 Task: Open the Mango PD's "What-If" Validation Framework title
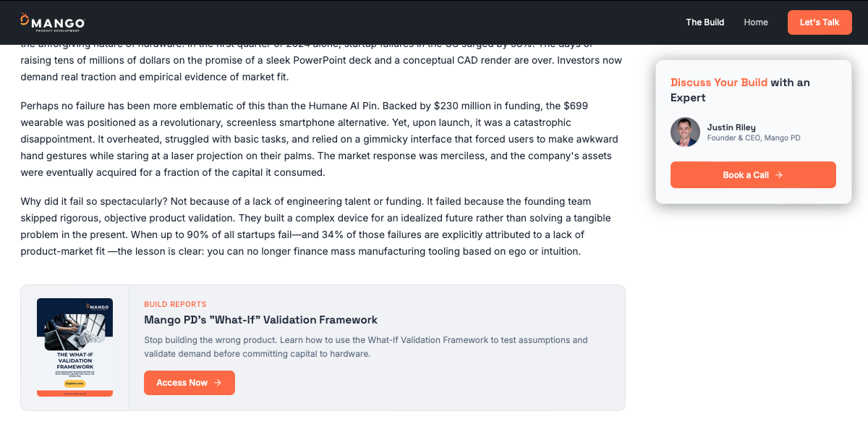point(260,320)
